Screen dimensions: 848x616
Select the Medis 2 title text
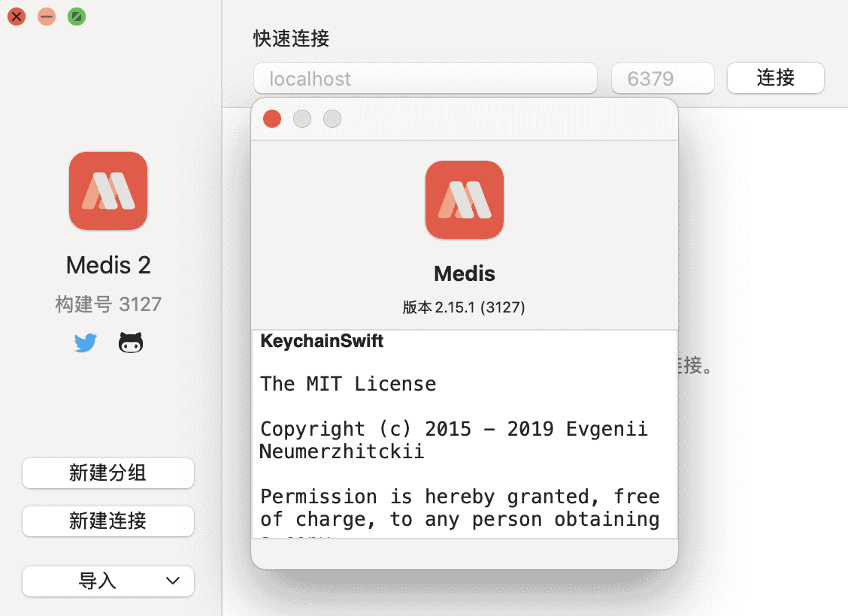[108, 264]
